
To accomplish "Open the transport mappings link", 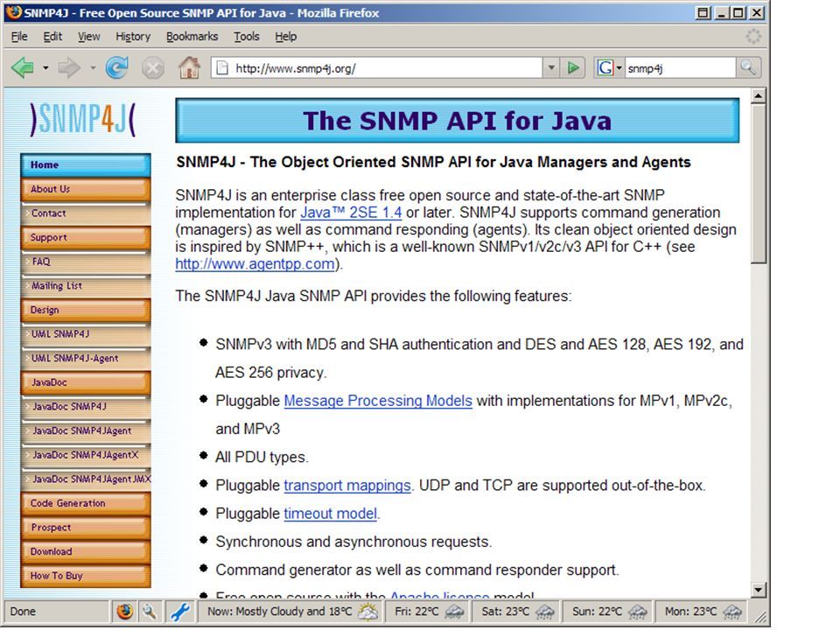I will point(347,486).
